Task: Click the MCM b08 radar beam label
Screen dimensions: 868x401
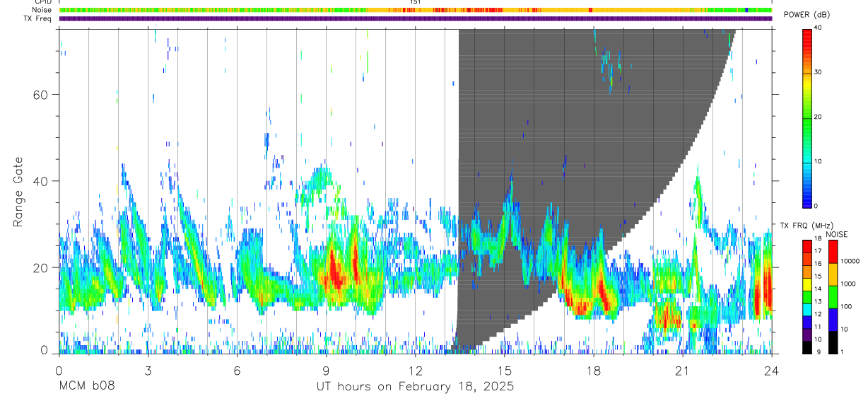Action: coord(86,387)
